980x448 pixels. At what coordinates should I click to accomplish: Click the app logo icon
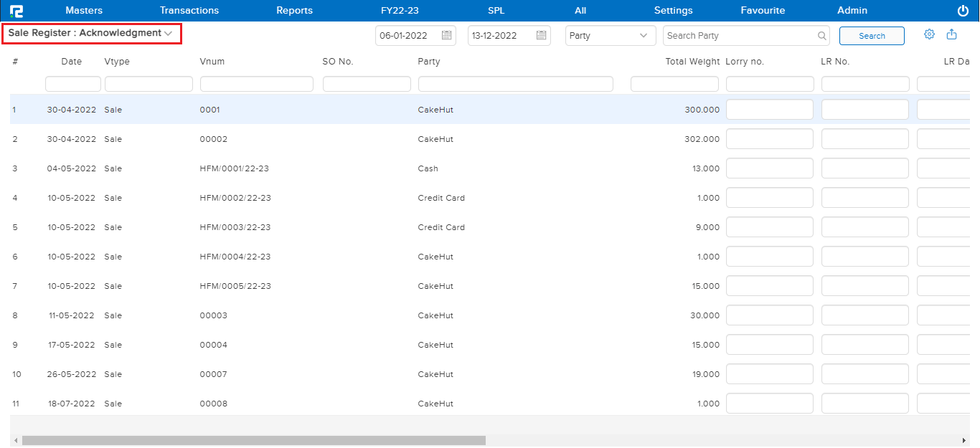click(16, 11)
